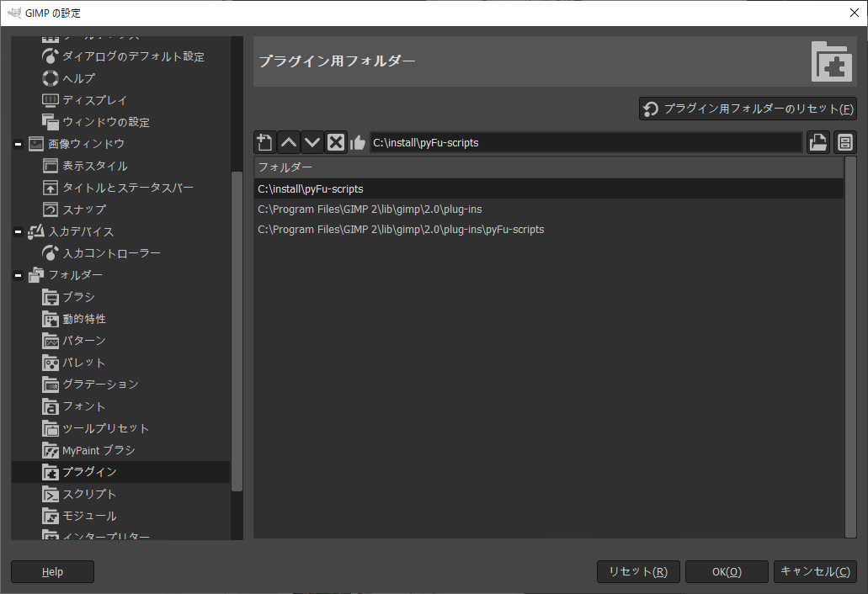Remove the selected folder from the list
The height and width of the screenshot is (594, 868).
click(x=335, y=142)
